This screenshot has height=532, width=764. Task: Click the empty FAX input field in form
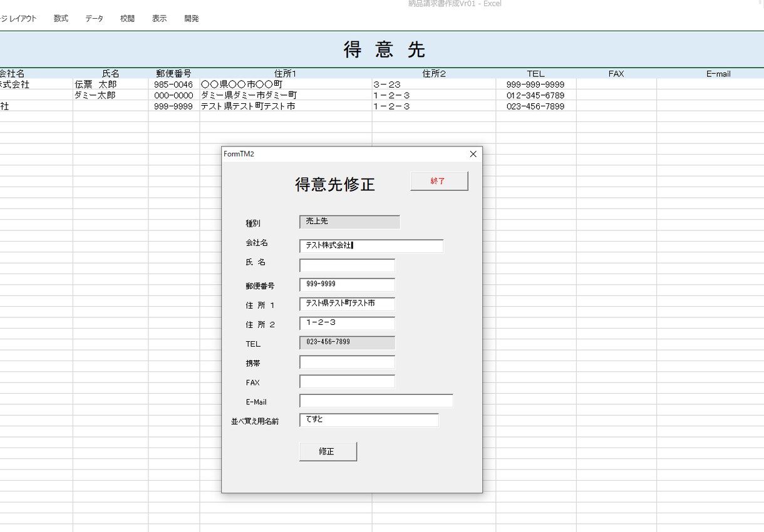(347, 382)
